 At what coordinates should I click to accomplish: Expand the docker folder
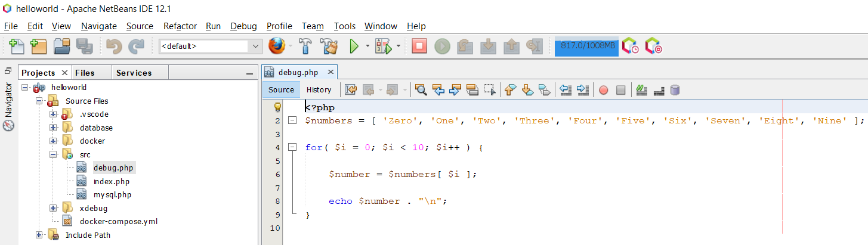(x=53, y=141)
